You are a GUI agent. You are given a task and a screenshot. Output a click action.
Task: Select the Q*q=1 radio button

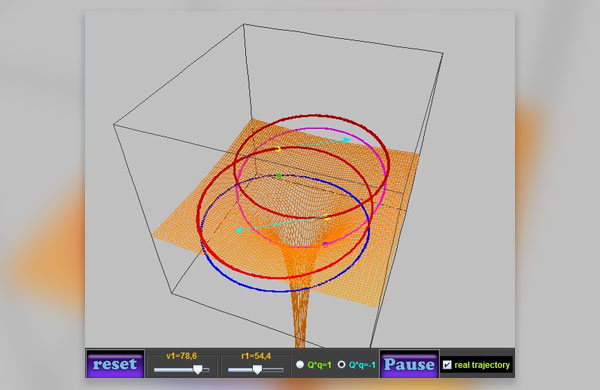pyautogui.click(x=300, y=364)
